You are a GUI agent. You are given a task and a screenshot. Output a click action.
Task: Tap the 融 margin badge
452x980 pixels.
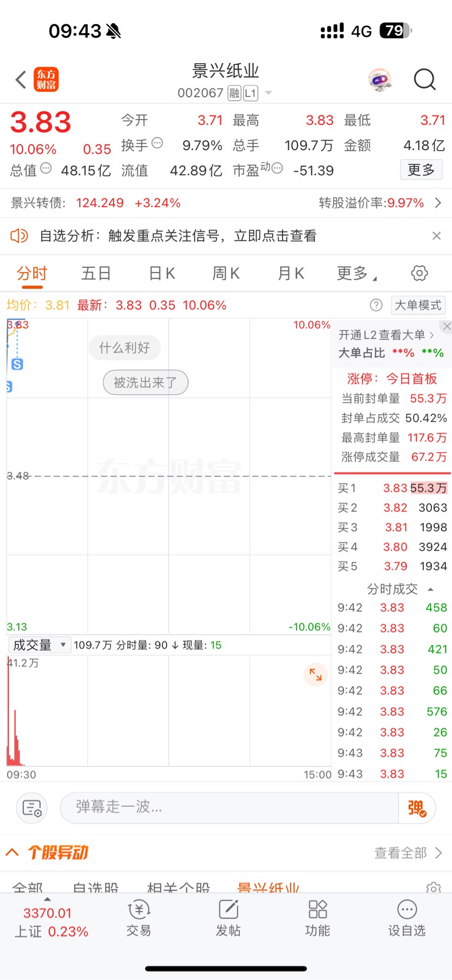coord(234,93)
